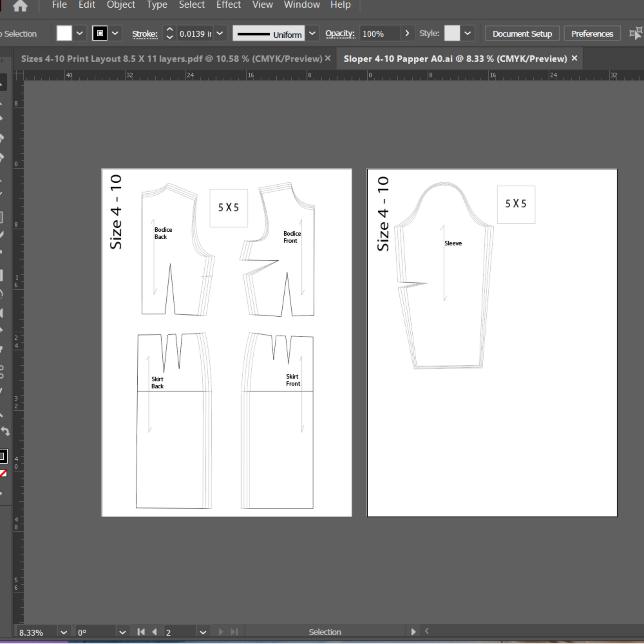Open the Uniform stroke profile dropdown
This screenshot has height=644, width=644.
[312, 33]
